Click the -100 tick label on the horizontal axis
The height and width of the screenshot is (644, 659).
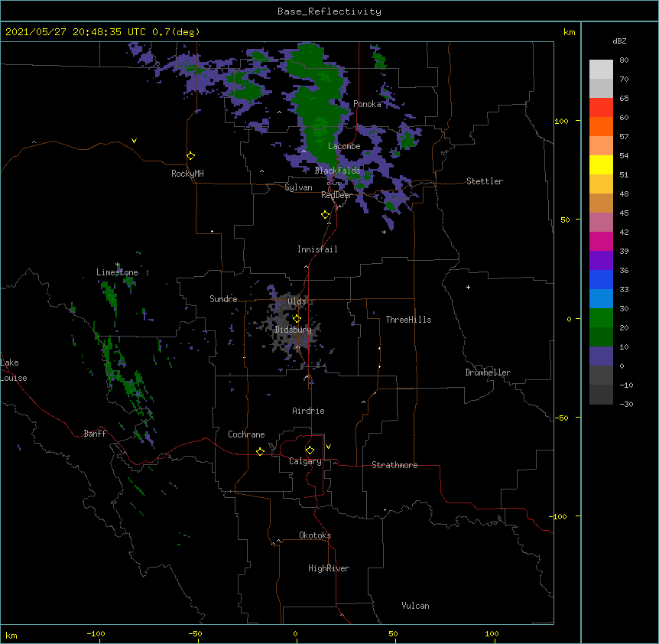point(96,633)
